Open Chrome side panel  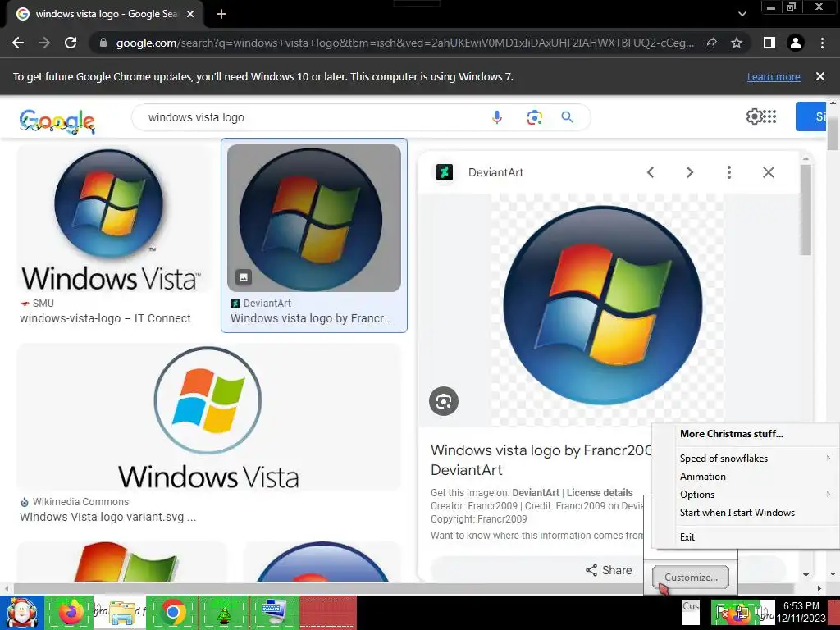(769, 43)
